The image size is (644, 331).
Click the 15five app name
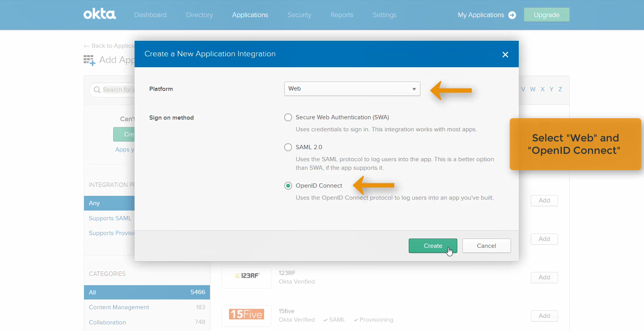click(x=287, y=311)
